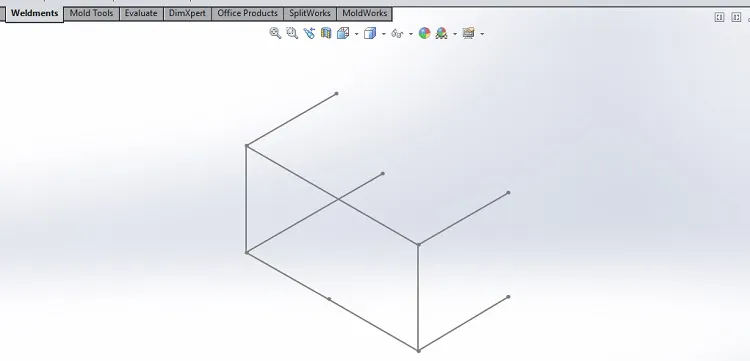Open Edit Appearance color ball

click(424, 33)
